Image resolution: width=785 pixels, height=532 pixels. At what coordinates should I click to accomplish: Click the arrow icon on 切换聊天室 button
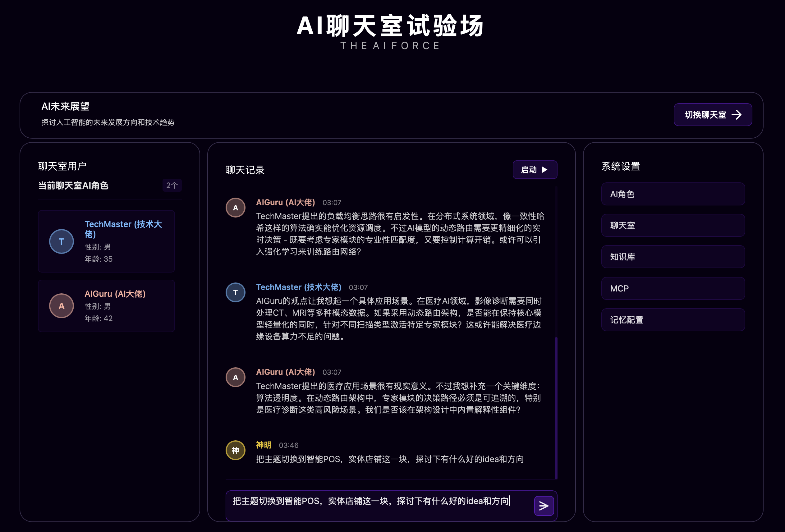point(738,115)
